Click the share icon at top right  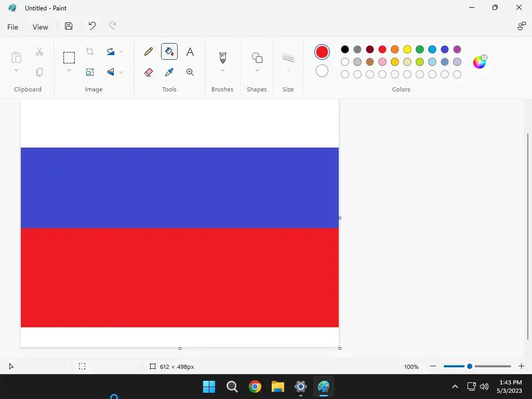tap(521, 26)
